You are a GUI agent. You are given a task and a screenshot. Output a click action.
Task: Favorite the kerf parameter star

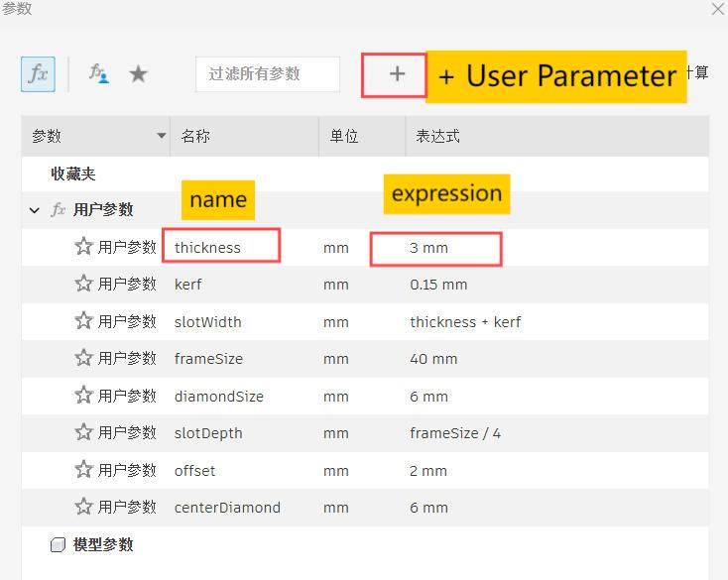(83, 284)
